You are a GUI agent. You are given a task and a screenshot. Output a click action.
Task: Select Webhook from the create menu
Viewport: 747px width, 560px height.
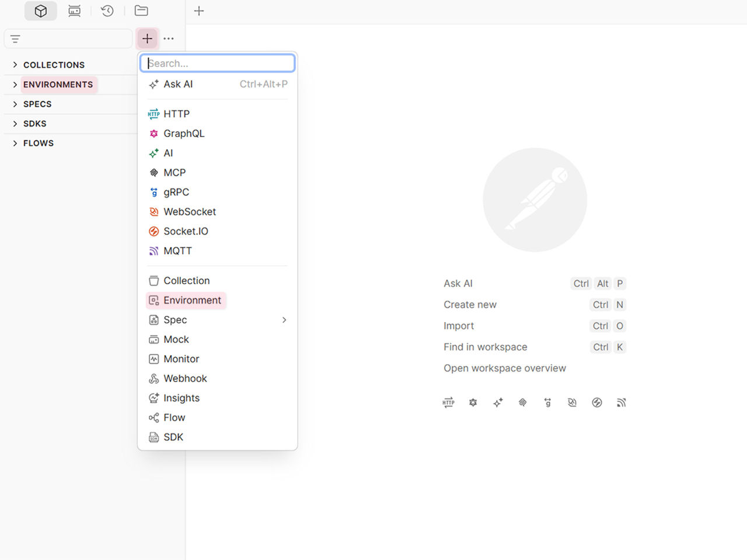[217, 379]
